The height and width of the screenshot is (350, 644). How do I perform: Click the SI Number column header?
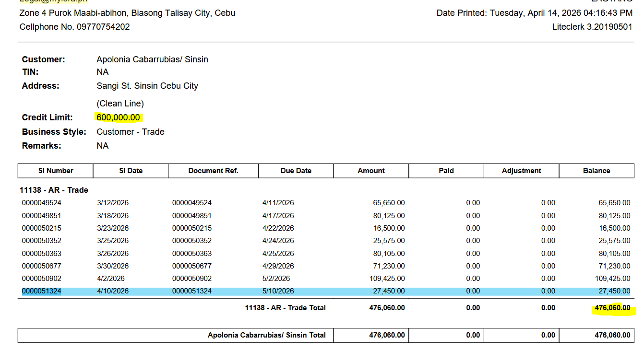(56, 171)
